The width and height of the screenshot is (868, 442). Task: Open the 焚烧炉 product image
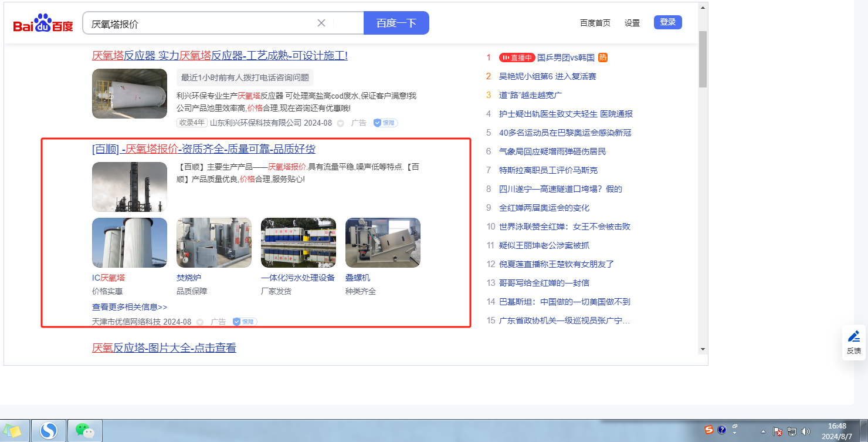click(214, 243)
